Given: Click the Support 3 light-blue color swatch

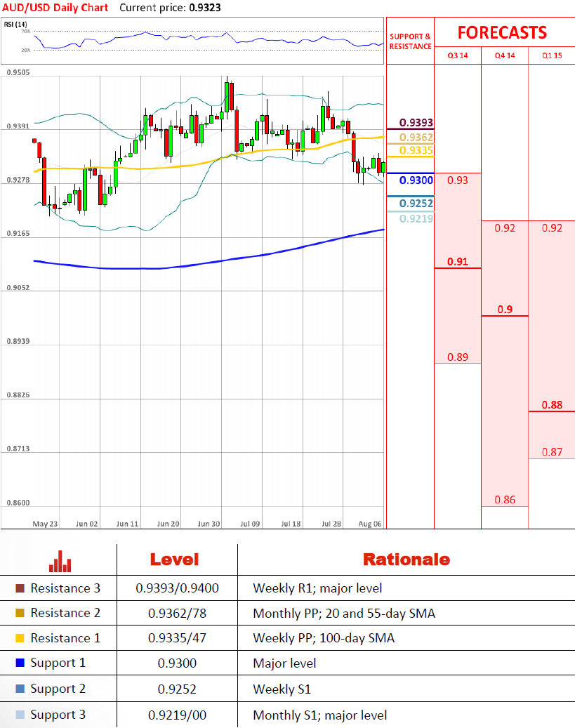Looking at the screenshot, I should click(20, 715).
